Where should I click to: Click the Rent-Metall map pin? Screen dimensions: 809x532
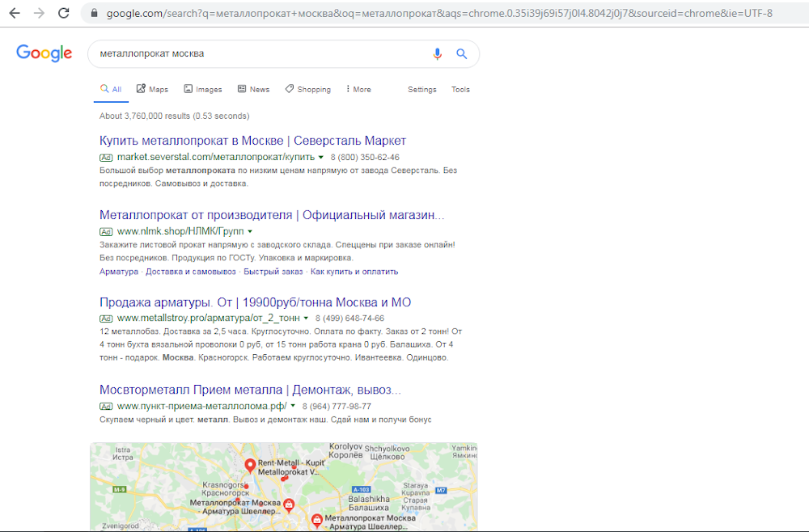pyautogui.click(x=250, y=466)
